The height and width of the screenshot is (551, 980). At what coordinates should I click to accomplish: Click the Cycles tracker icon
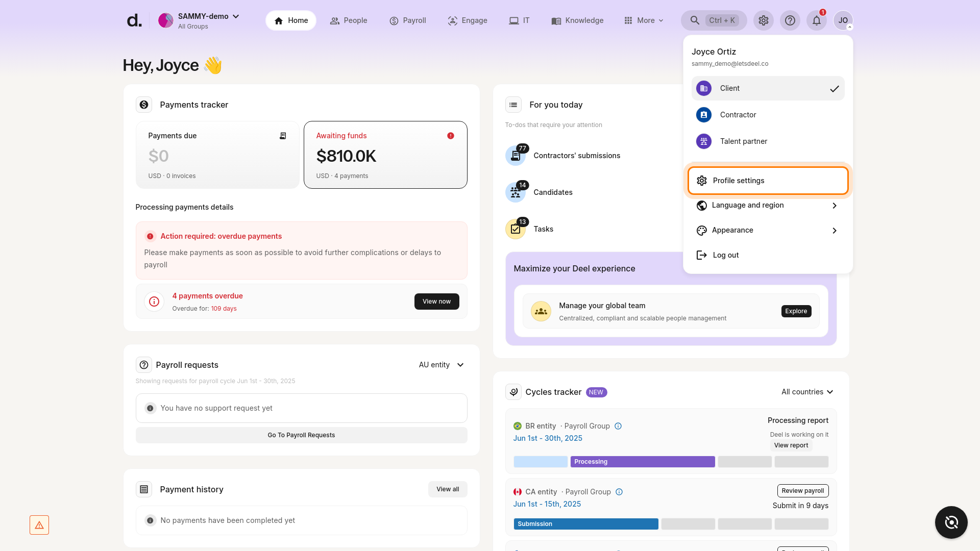(x=513, y=392)
